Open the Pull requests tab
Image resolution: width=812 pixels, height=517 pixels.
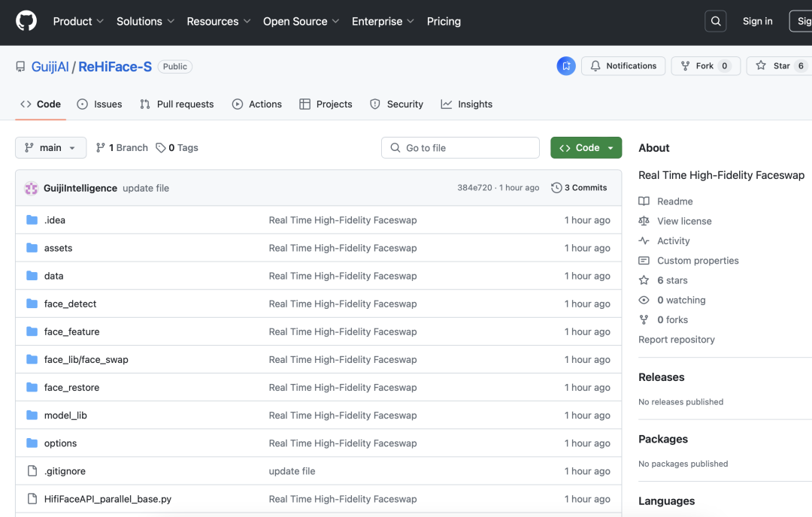tap(177, 104)
